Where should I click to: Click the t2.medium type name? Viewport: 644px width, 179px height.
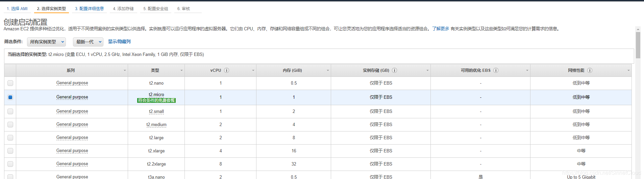(156, 125)
